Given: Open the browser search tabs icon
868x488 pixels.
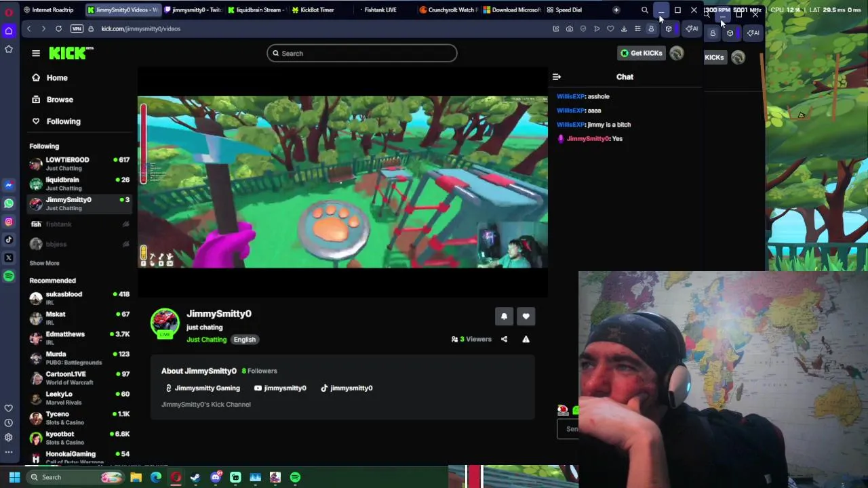Looking at the screenshot, I should coord(645,10).
